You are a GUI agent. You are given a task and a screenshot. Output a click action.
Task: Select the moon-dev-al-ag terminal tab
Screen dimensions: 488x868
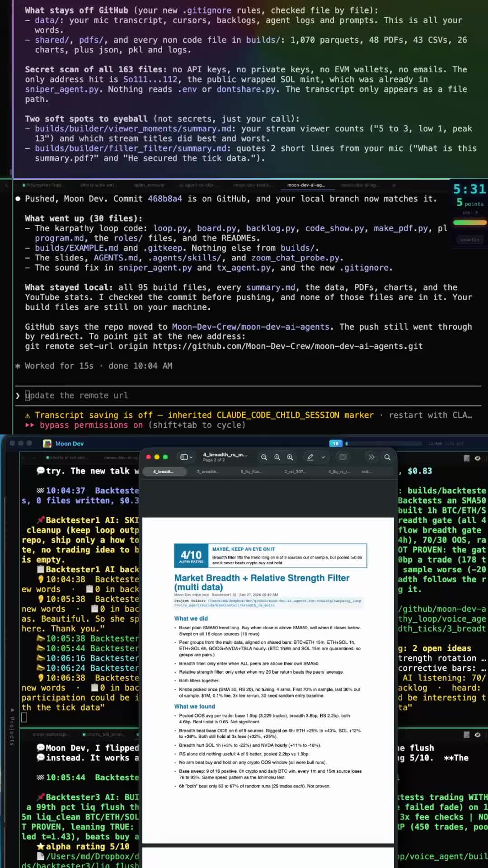coord(306,185)
